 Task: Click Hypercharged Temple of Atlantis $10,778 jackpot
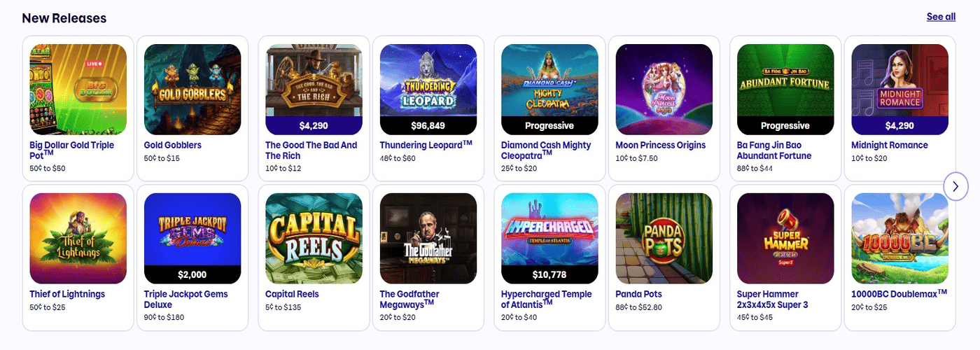point(549,274)
